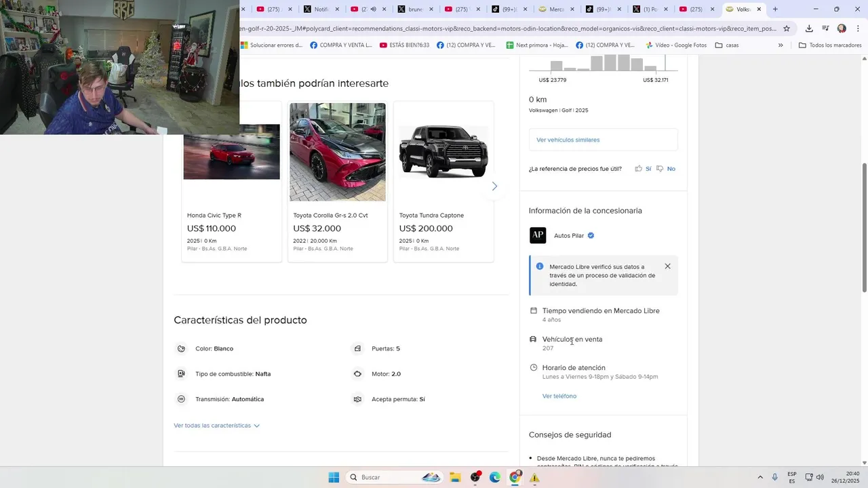
Task: Open 'ESTÁS BIEN?6:33' YouTube bookmark
Action: (x=404, y=45)
